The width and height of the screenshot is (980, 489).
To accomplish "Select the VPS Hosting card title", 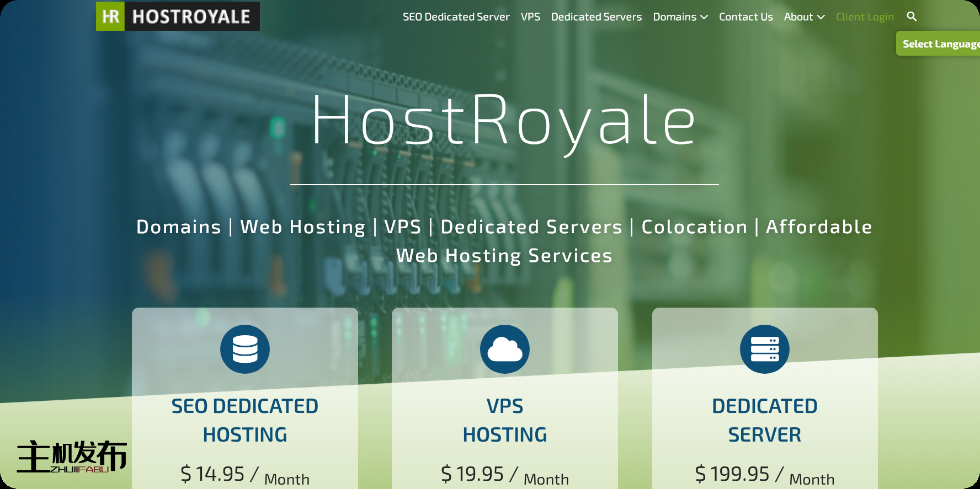I will [x=505, y=420].
